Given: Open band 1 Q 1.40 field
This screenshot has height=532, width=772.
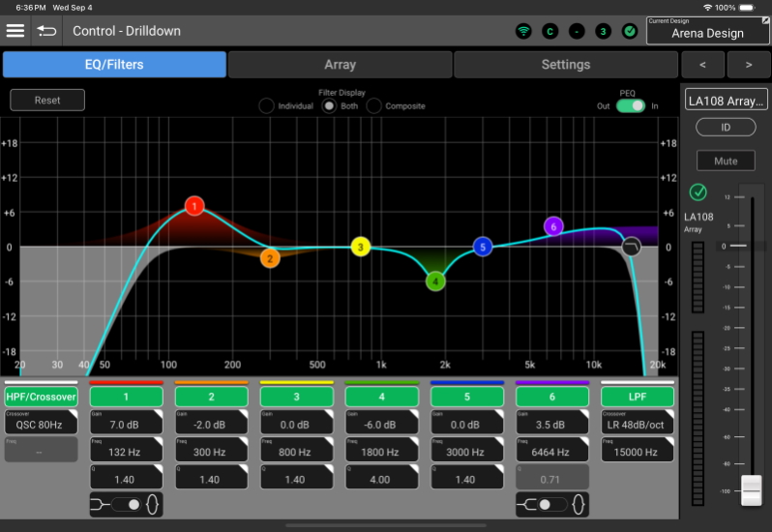Looking at the screenshot, I should [126, 477].
